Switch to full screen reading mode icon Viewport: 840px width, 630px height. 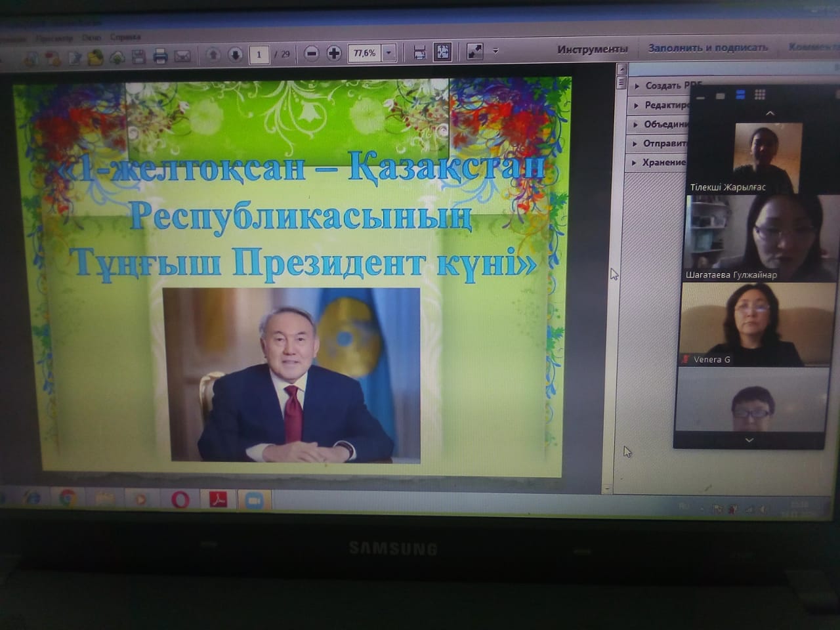click(474, 51)
